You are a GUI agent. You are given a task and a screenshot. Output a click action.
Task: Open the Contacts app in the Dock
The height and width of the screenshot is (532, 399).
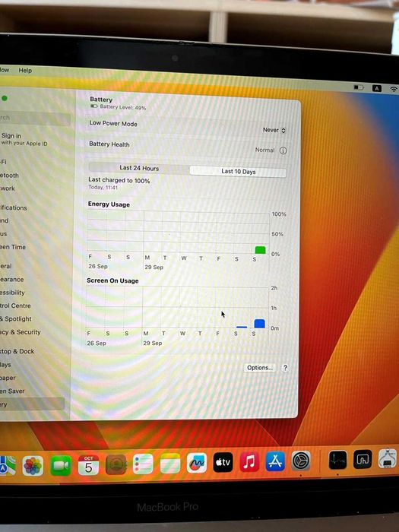[x=116, y=464]
